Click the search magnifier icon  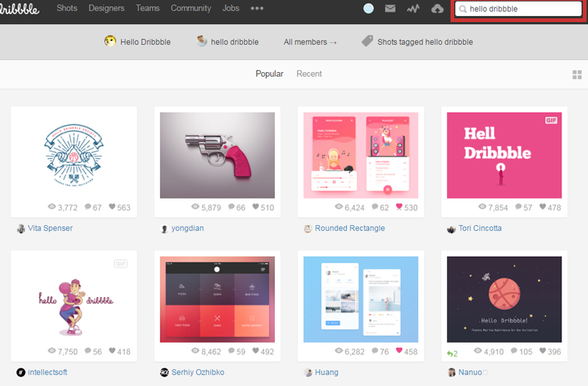pyautogui.click(x=463, y=9)
